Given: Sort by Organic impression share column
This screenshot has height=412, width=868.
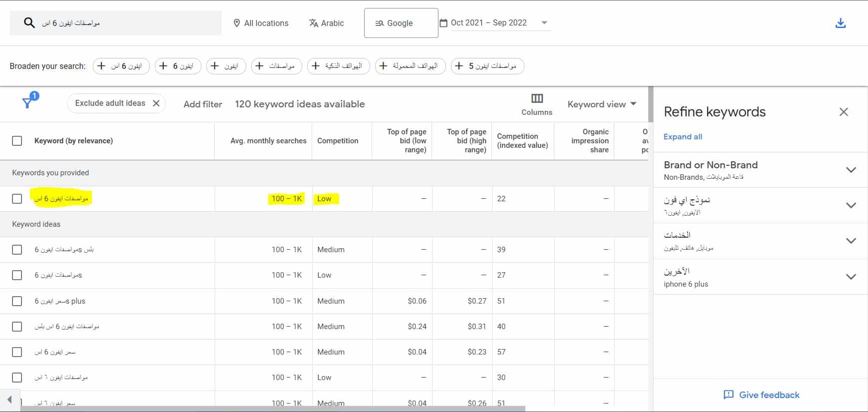Looking at the screenshot, I should [x=590, y=141].
